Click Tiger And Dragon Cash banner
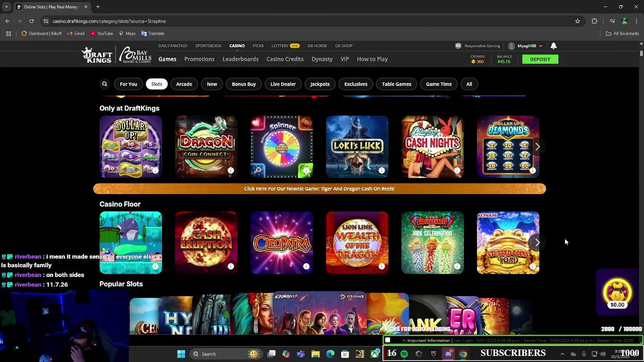The height and width of the screenshot is (362, 644). (x=319, y=189)
